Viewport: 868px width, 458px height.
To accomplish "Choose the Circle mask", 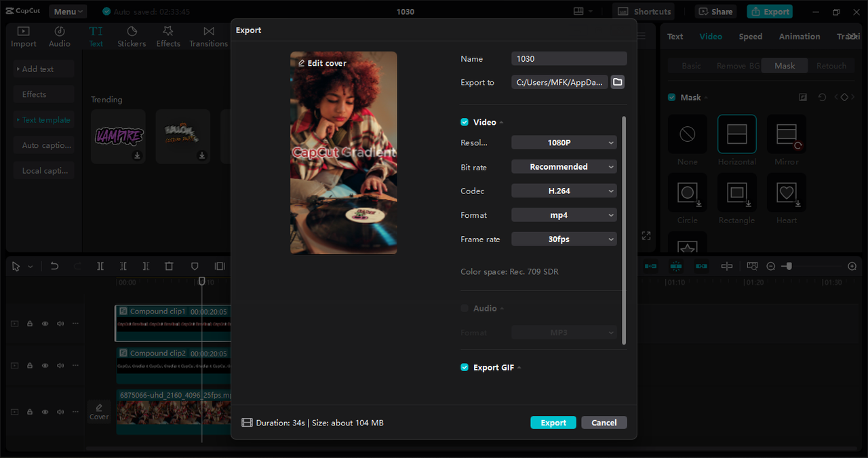I will pos(688,193).
